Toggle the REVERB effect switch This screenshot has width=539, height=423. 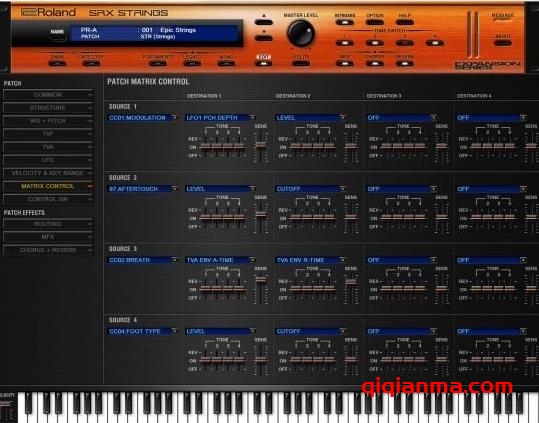point(405,63)
